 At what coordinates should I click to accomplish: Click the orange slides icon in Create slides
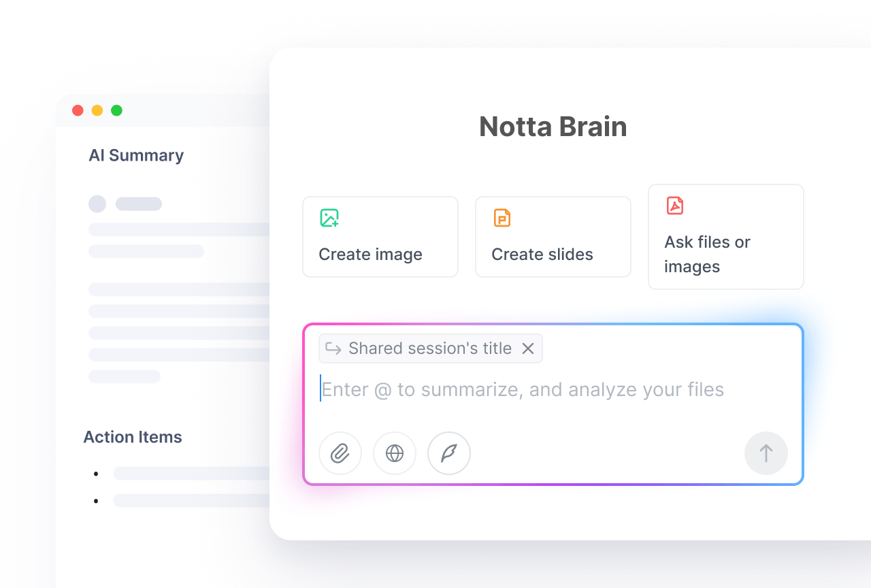point(502,218)
